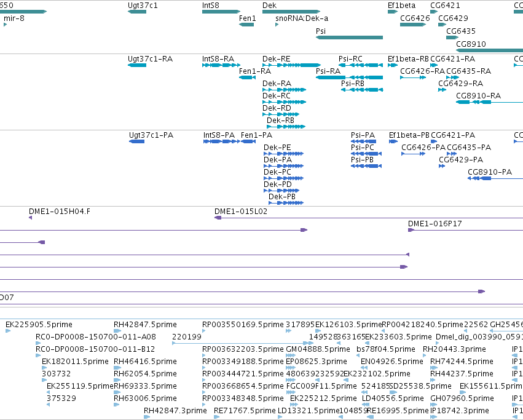
Task: Click the Dek-PD protein label
Action: click(x=278, y=184)
